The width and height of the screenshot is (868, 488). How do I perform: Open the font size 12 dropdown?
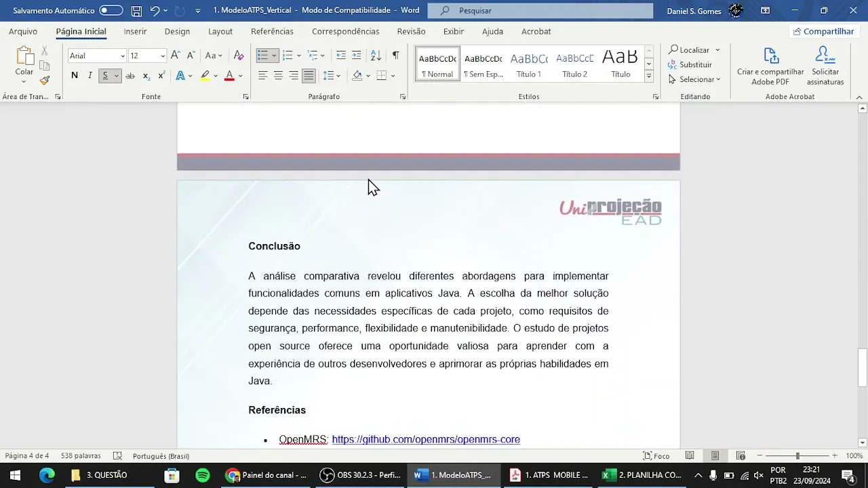pos(162,56)
